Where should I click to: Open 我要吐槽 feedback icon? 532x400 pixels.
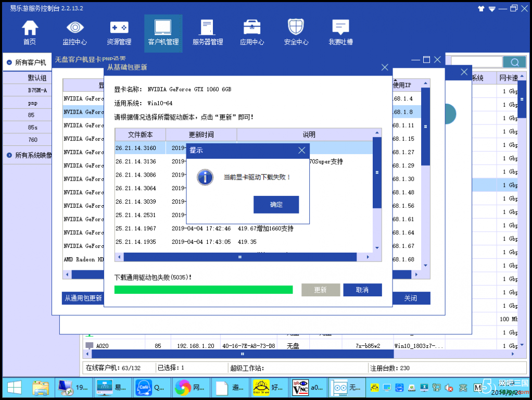click(340, 33)
